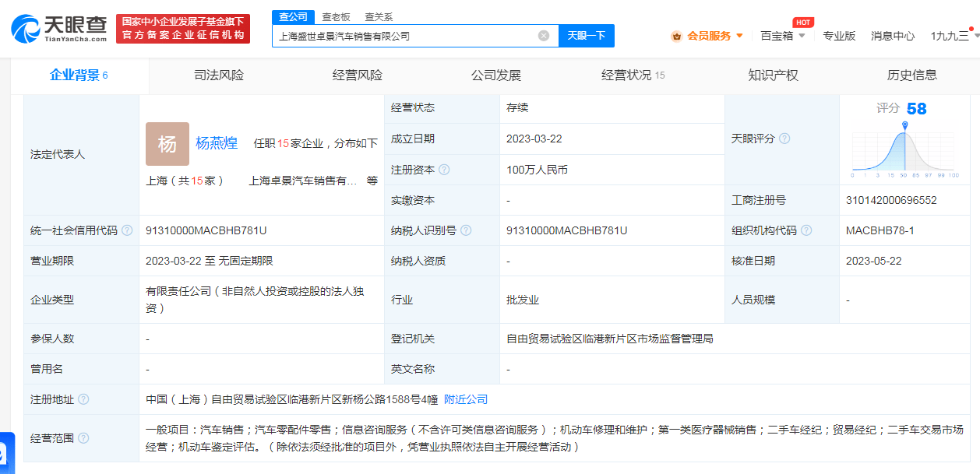Image resolution: width=980 pixels, height=474 pixels.
Task: Expand the 百宝箱 dropdown
Action: (802, 36)
